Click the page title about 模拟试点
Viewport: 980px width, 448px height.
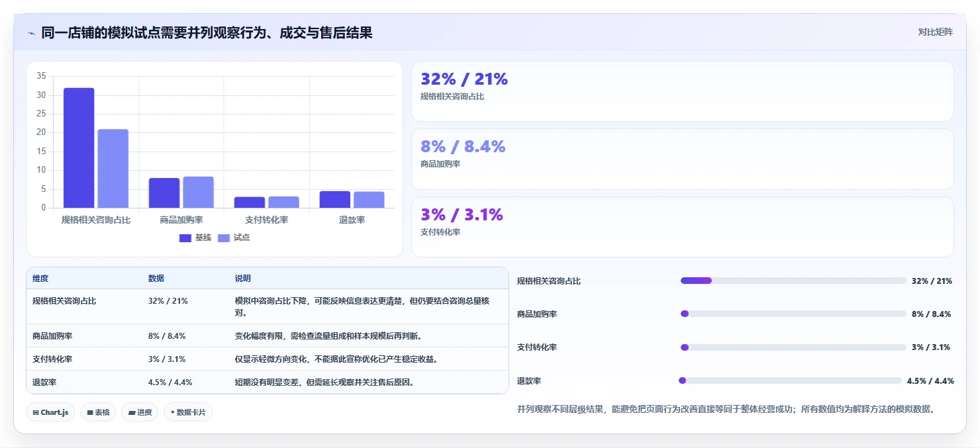[207, 33]
